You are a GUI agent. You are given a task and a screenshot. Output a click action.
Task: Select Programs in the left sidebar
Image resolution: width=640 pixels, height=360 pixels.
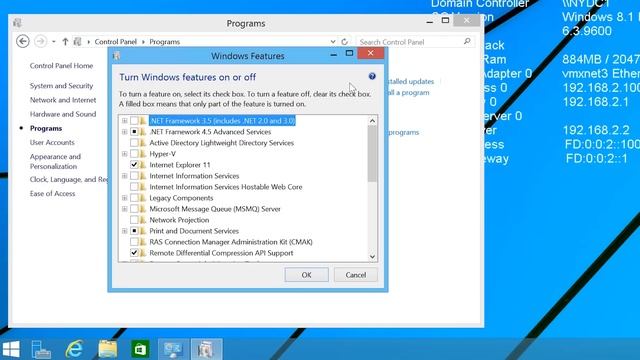click(x=46, y=128)
